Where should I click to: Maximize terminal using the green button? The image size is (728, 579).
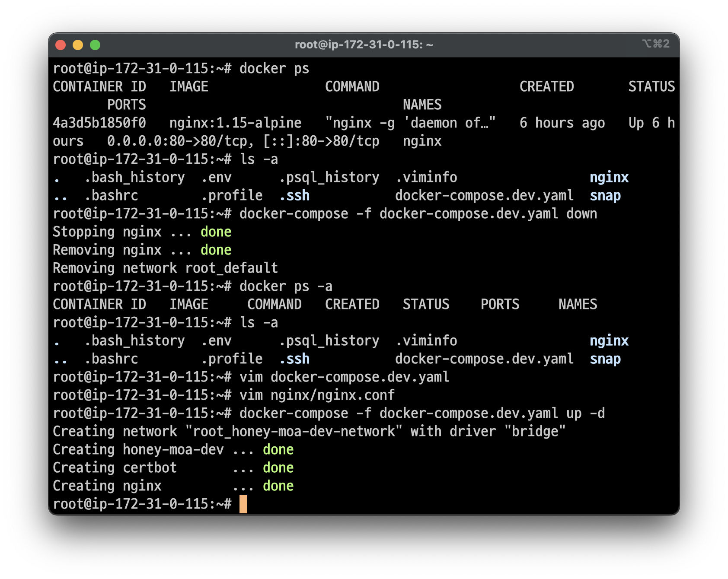(x=95, y=45)
